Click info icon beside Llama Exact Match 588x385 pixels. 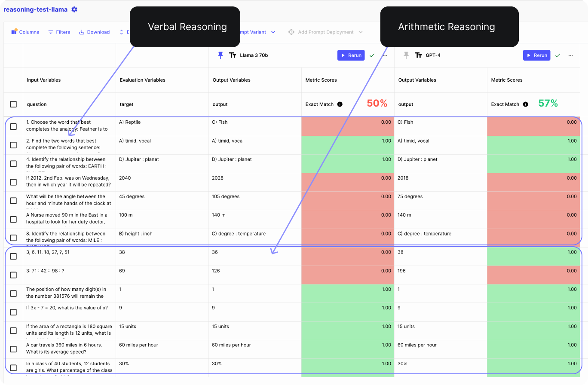340,104
